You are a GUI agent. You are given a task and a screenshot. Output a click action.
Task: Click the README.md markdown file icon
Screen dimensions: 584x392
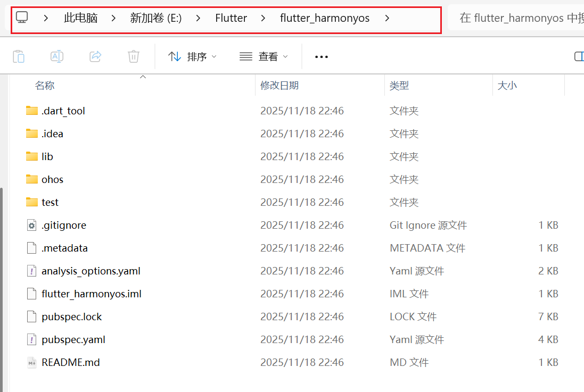(32, 363)
